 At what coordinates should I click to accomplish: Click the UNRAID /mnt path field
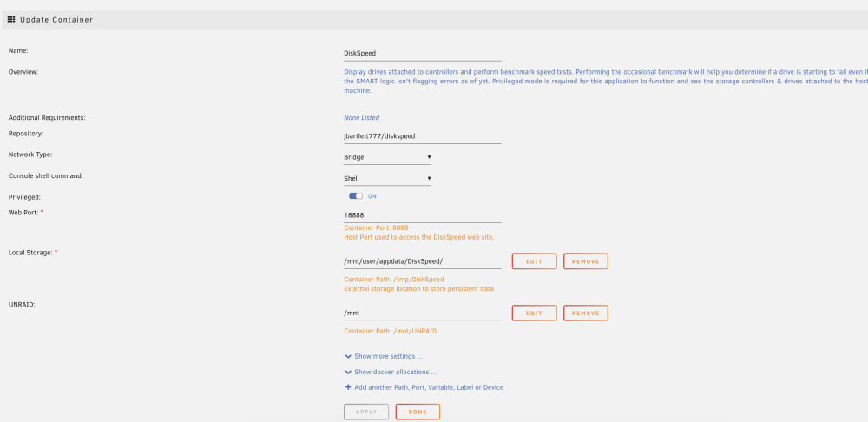coord(423,313)
